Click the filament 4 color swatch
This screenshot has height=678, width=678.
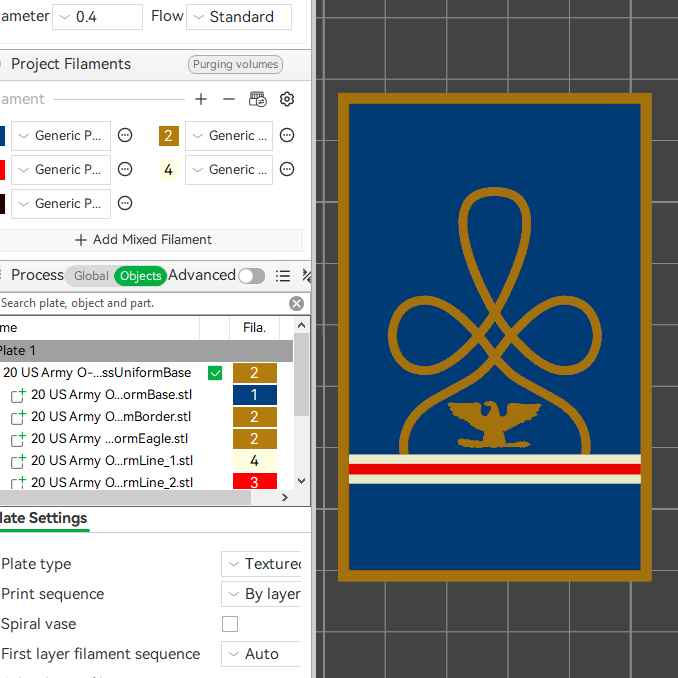[x=169, y=170]
